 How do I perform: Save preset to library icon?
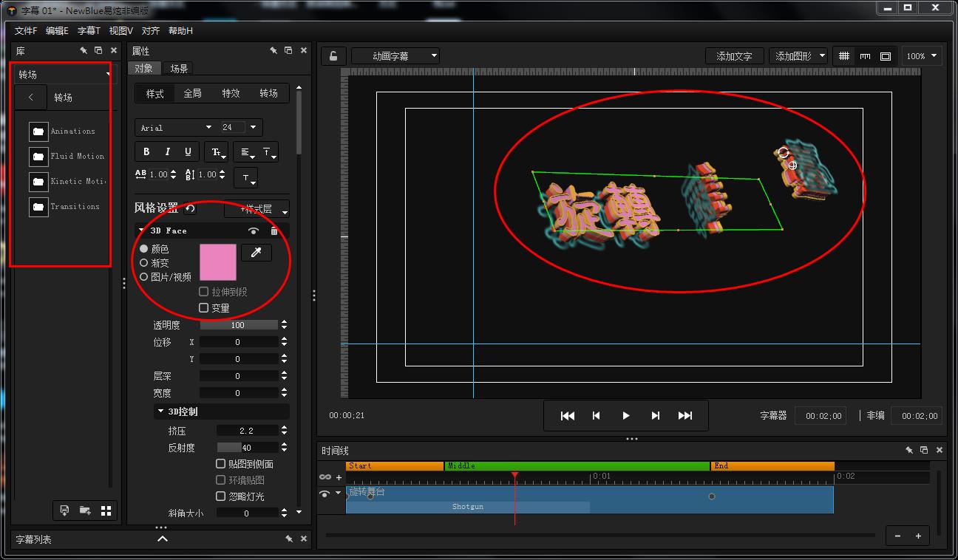coord(64,511)
